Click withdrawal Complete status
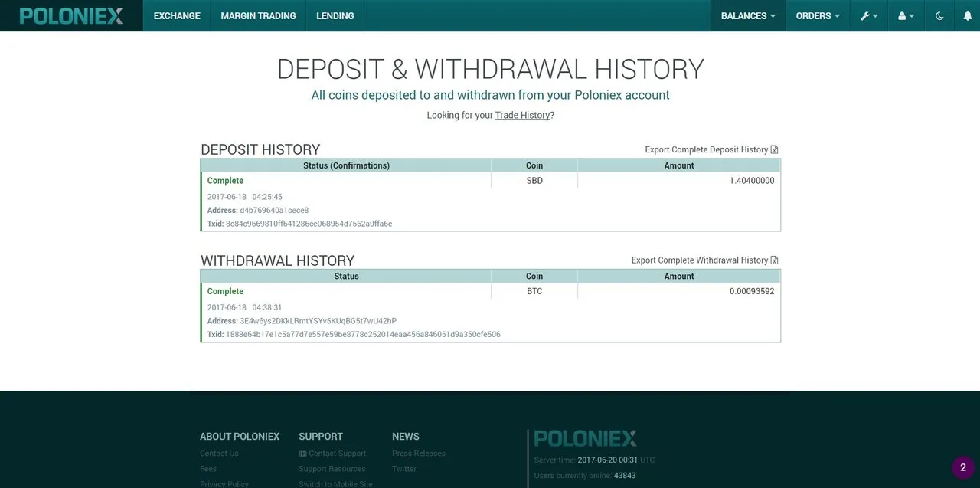Viewport: 980px width, 488px height. pos(225,291)
